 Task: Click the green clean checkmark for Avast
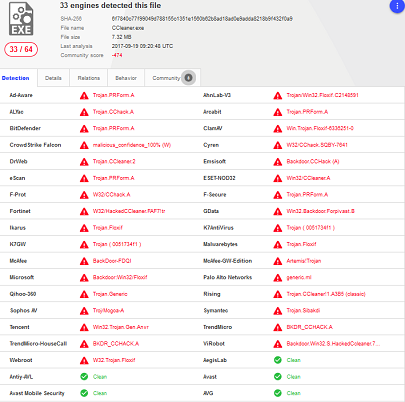tap(278, 377)
